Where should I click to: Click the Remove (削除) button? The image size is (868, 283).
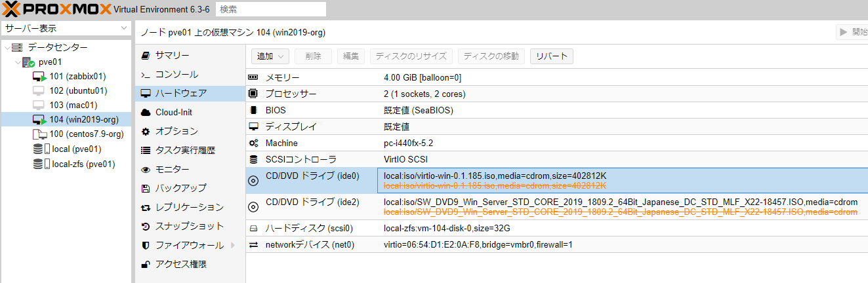313,56
